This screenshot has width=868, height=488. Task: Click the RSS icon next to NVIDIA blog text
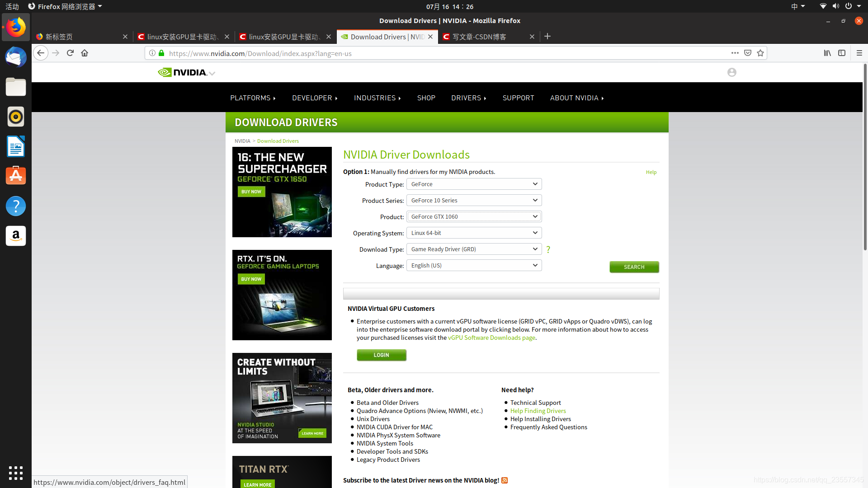(505, 480)
